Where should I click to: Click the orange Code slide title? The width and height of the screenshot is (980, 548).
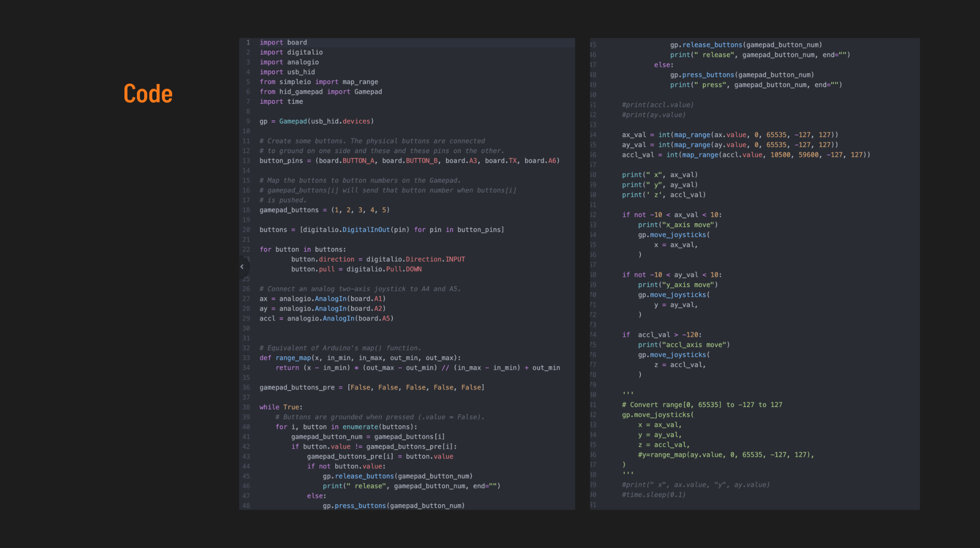click(148, 94)
